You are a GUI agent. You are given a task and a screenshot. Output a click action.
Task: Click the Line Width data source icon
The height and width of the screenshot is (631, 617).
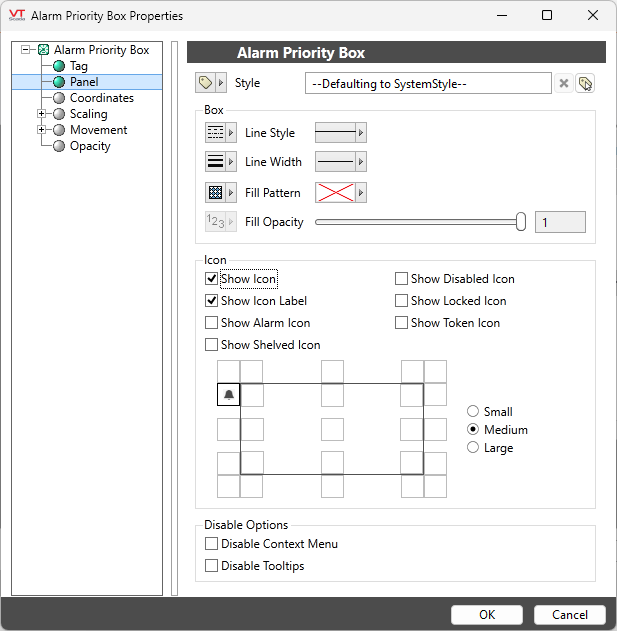click(215, 162)
